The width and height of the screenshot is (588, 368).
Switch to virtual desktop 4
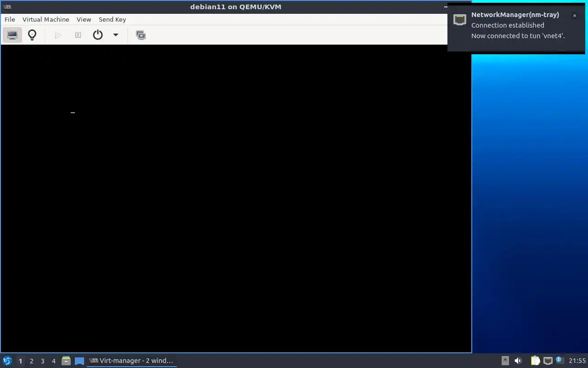53,361
